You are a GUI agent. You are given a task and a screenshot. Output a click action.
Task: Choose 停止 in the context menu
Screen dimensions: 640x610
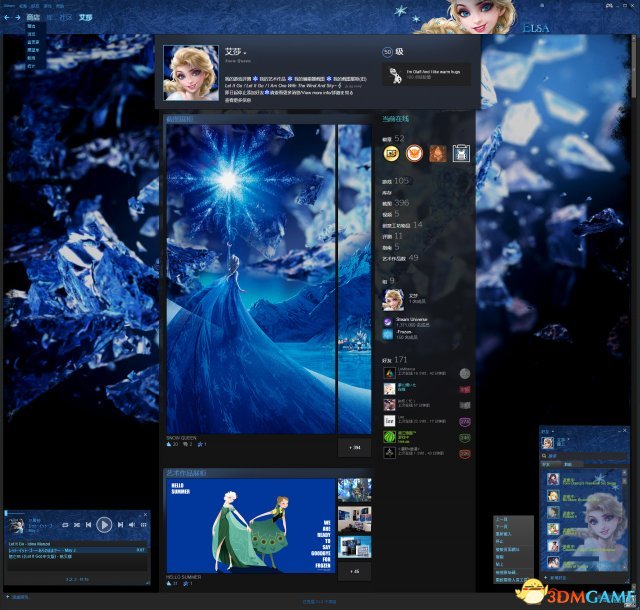[500, 541]
